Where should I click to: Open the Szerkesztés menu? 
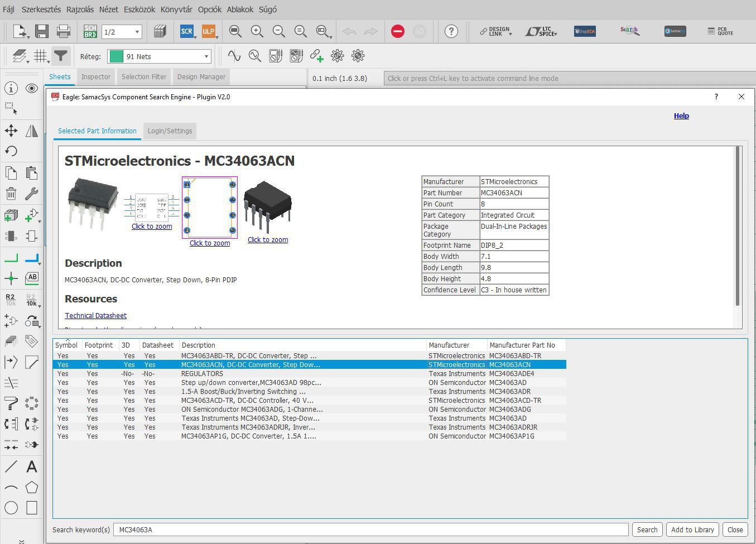(x=41, y=9)
